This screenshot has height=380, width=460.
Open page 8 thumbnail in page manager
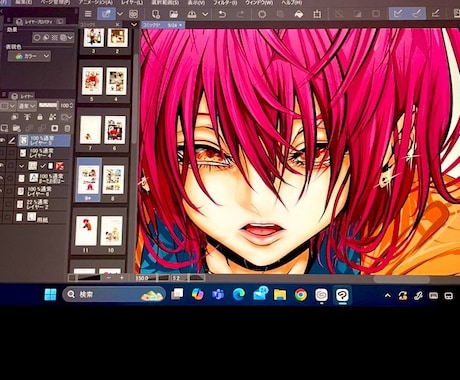pyautogui.click(x=113, y=180)
